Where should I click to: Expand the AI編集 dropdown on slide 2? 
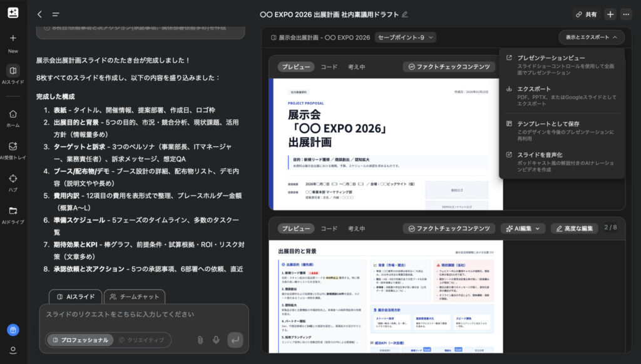tap(523, 228)
